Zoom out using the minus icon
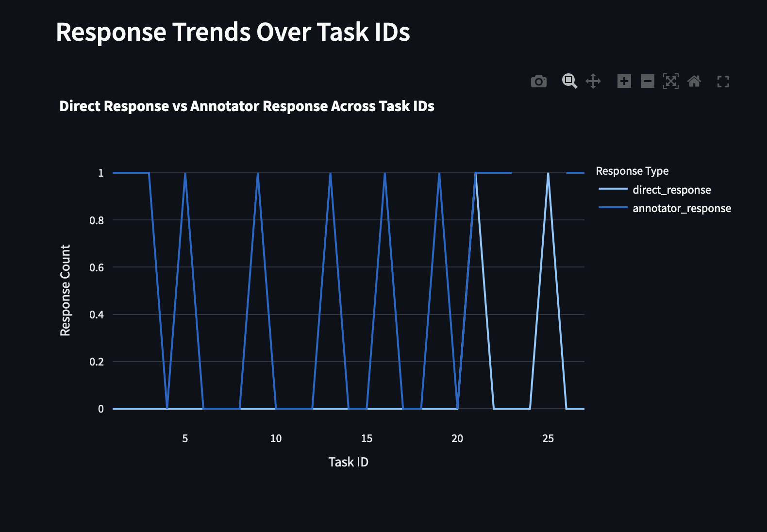 tap(648, 81)
